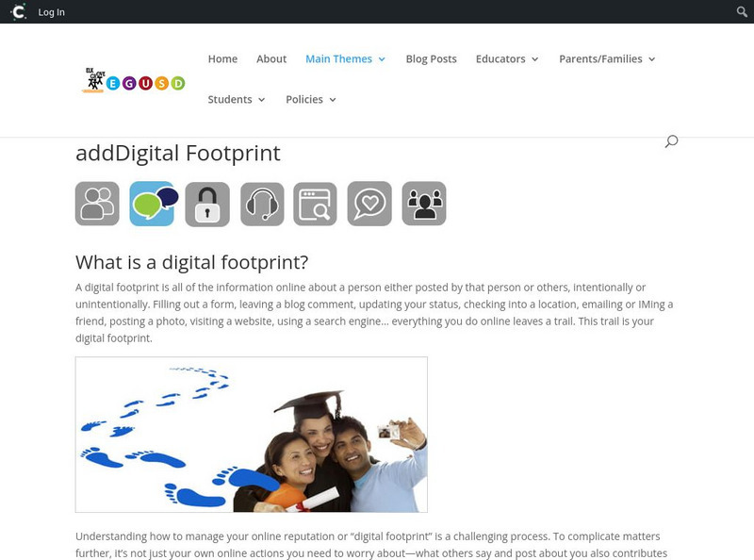This screenshot has height=560, width=754.
Task: Open the Parents/Families dropdown menu
Action: 607,58
